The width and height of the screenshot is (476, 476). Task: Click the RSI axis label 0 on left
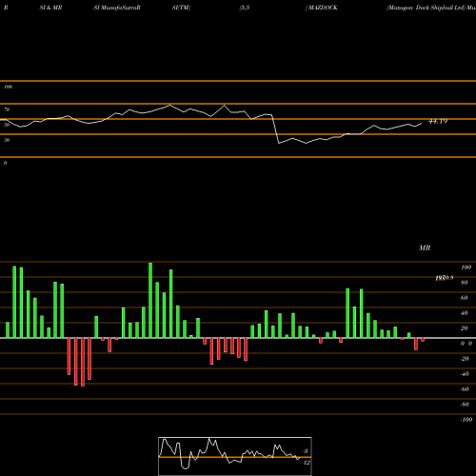pyautogui.click(x=5, y=163)
